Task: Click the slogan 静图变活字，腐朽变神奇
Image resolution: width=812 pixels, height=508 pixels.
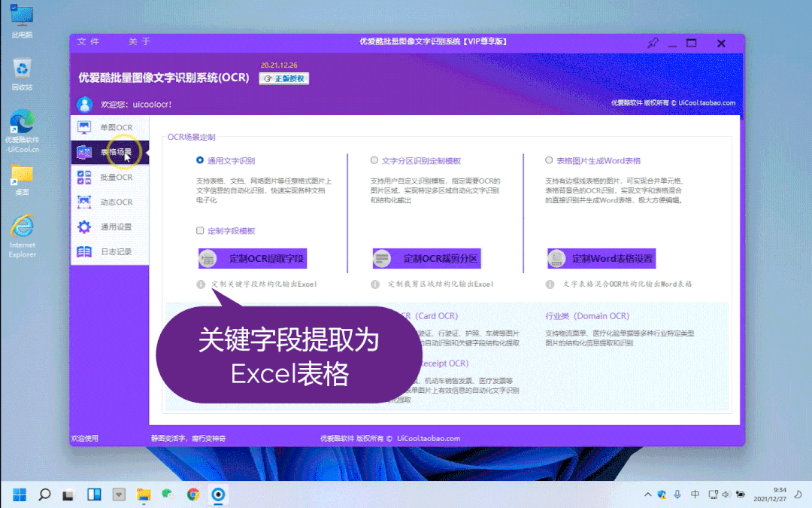Action: click(189, 439)
